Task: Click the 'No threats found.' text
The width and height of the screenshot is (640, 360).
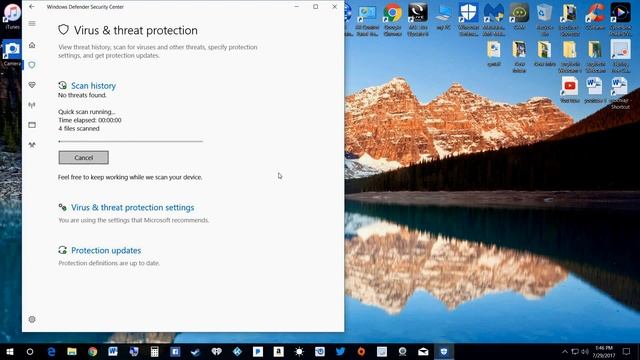Action: click(x=82, y=95)
